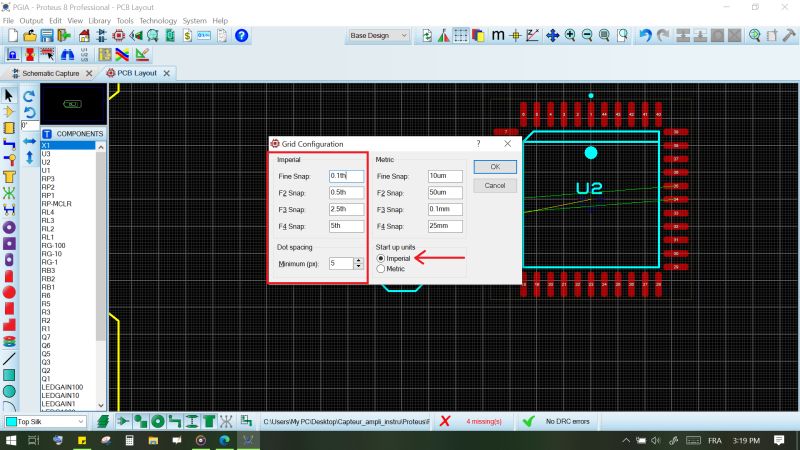Click the Imperial F2 Snap field
This screenshot has height=450, width=800.
pos(346,193)
